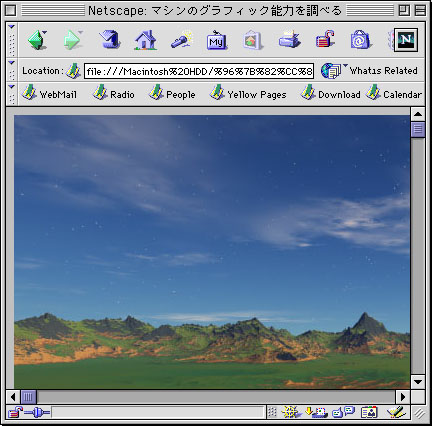Open the Home house icon
The width and height of the screenshot is (432, 426).
point(145,40)
